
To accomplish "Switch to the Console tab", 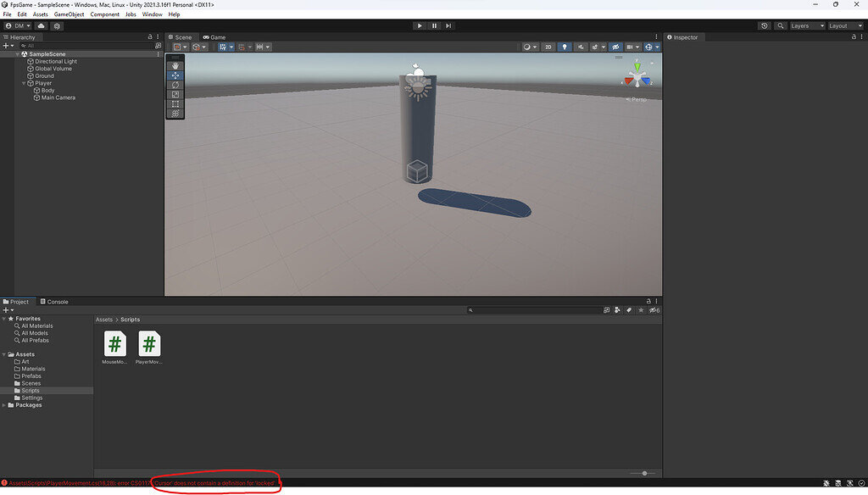I will (55, 301).
